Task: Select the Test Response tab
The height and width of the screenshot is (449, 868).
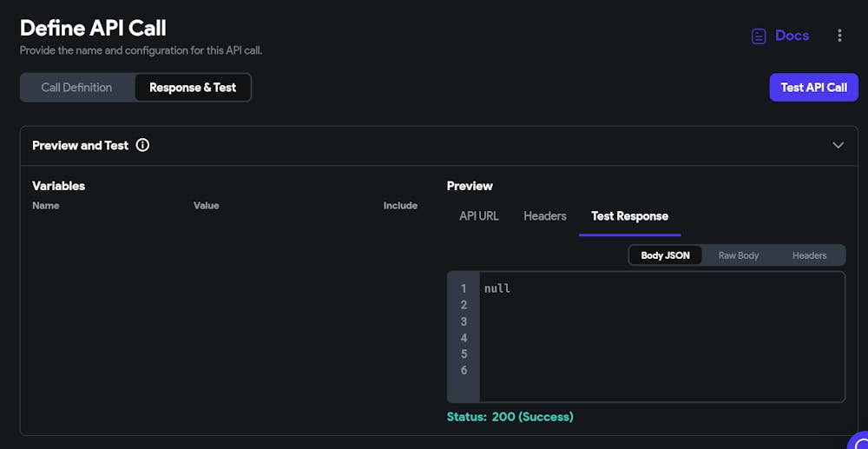Action: tap(629, 215)
